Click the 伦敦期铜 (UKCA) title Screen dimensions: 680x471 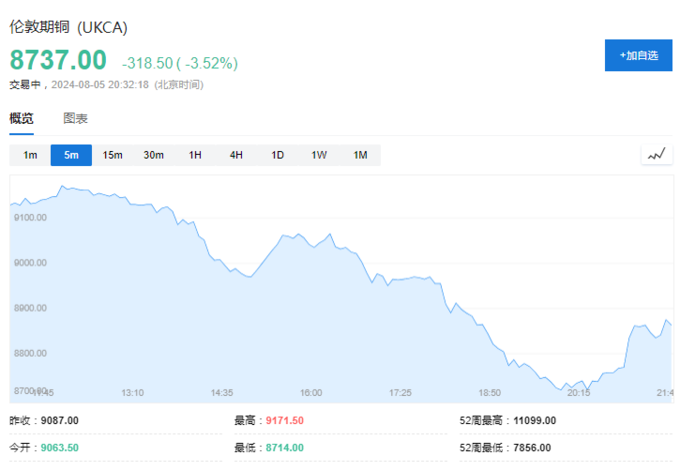pos(69,27)
